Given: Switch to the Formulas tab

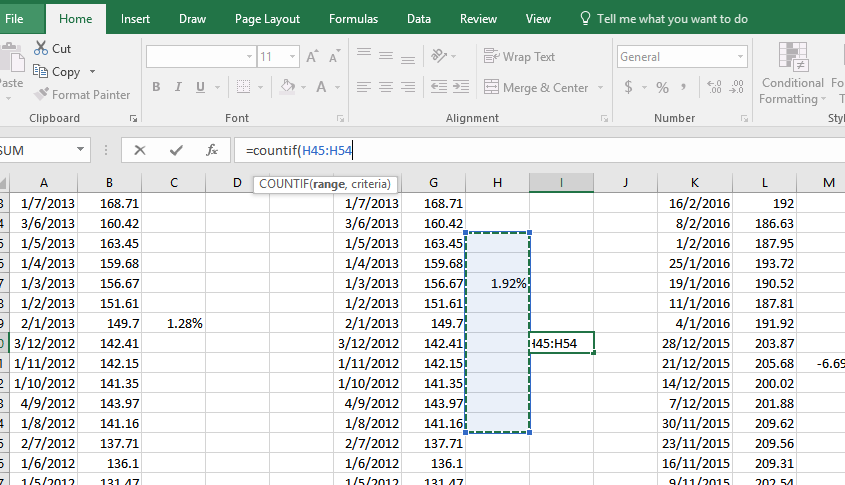Looking at the screenshot, I should [x=353, y=18].
